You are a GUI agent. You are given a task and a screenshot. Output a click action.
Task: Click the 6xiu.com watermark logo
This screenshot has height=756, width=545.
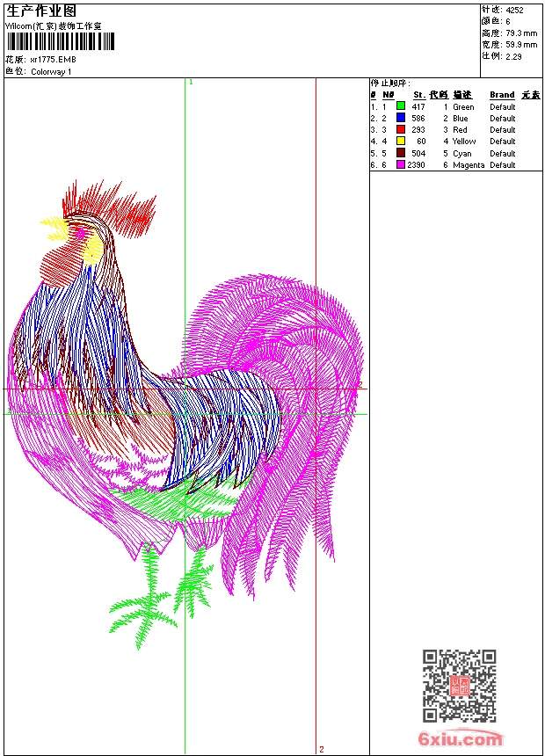click(460, 738)
